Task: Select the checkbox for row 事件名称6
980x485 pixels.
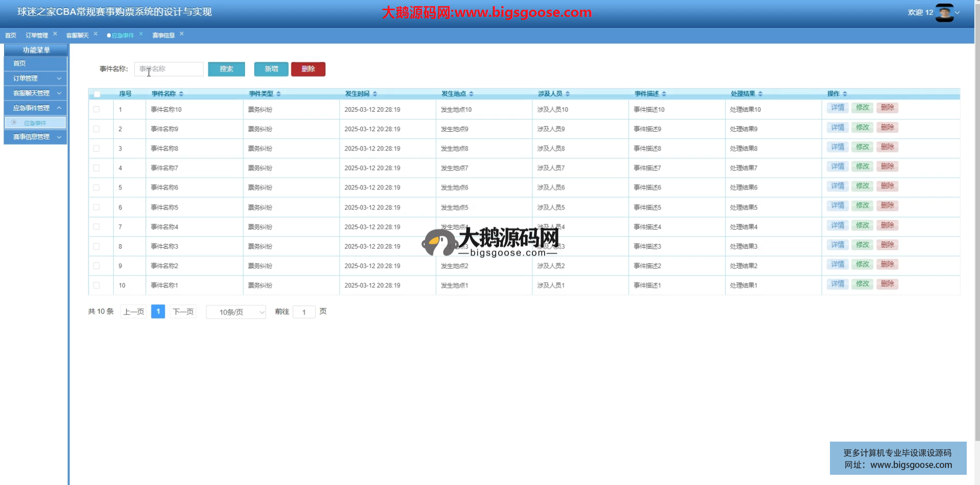Action: (96, 187)
